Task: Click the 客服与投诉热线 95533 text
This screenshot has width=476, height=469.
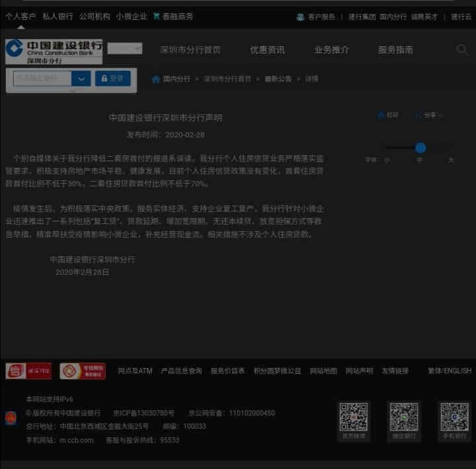Action: pos(143,440)
